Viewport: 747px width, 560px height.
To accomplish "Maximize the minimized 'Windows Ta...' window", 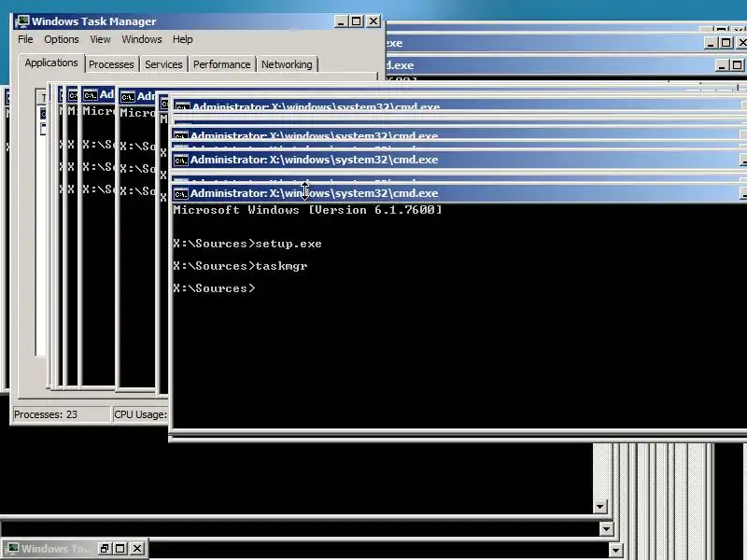I will tap(120, 549).
